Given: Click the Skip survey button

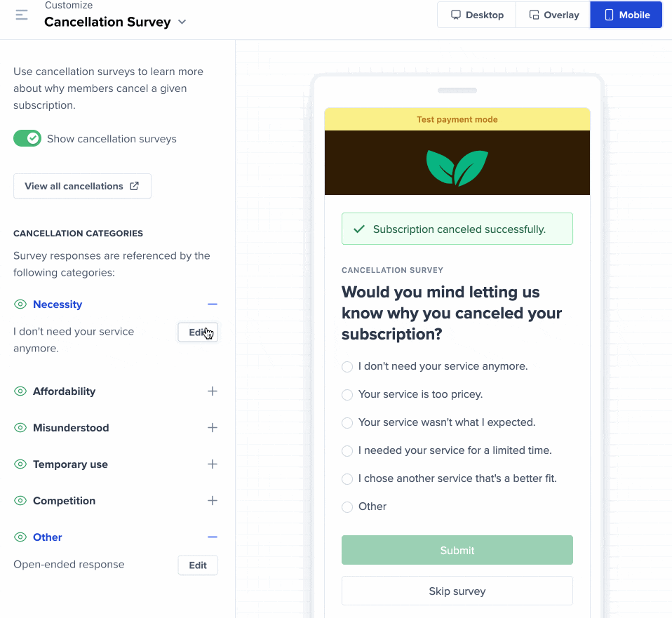Looking at the screenshot, I should coord(457,591).
